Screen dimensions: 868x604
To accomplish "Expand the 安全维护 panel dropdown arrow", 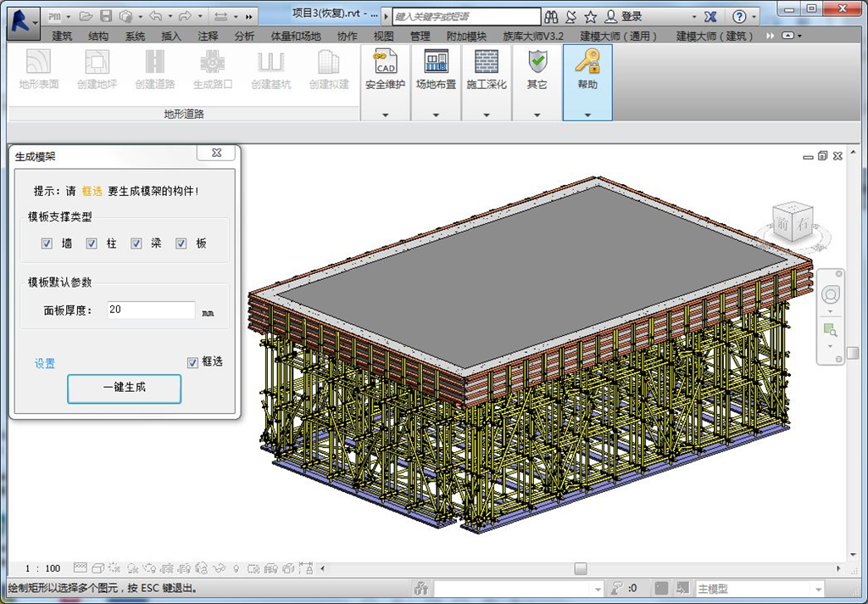I will pyautogui.click(x=385, y=115).
